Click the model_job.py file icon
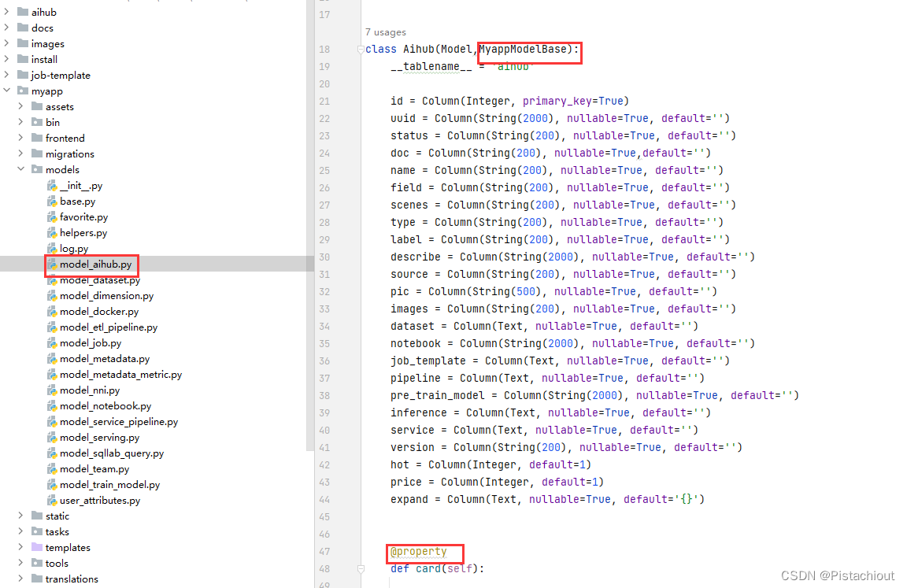This screenshot has height=588, width=907. coord(52,343)
